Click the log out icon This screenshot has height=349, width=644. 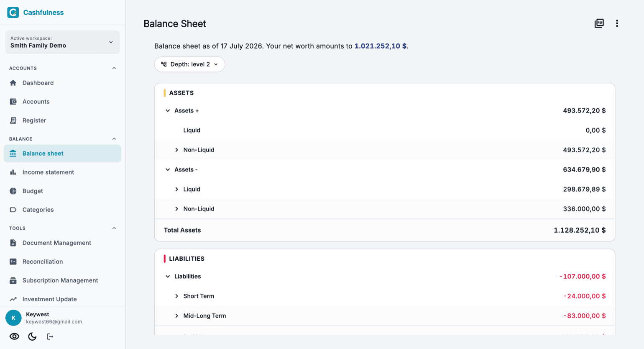point(50,336)
